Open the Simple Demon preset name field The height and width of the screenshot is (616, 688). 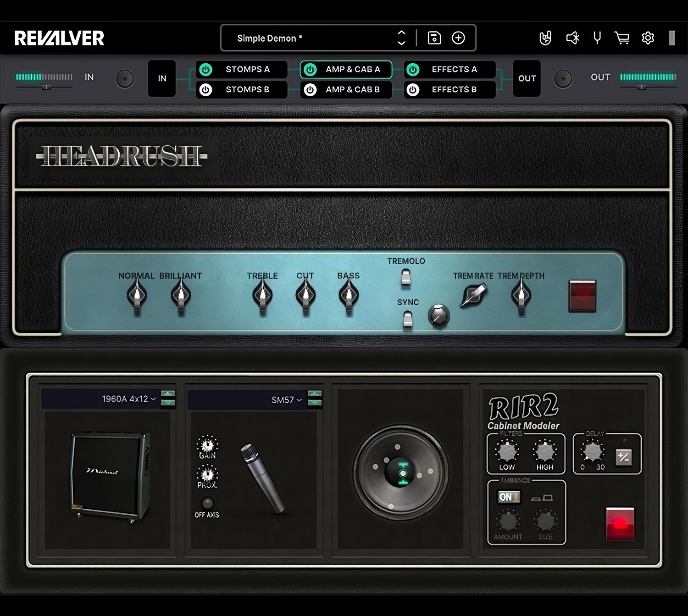pos(270,38)
